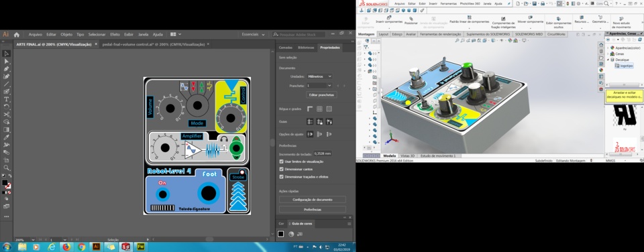Click Configuração de documento button
This screenshot has width=644, height=252.
tap(312, 200)
